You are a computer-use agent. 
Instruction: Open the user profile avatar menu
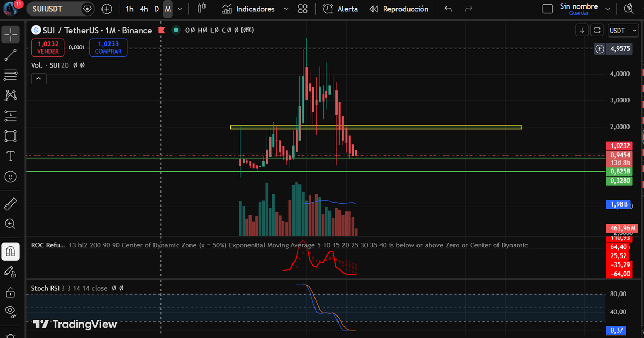click(11, 9)
